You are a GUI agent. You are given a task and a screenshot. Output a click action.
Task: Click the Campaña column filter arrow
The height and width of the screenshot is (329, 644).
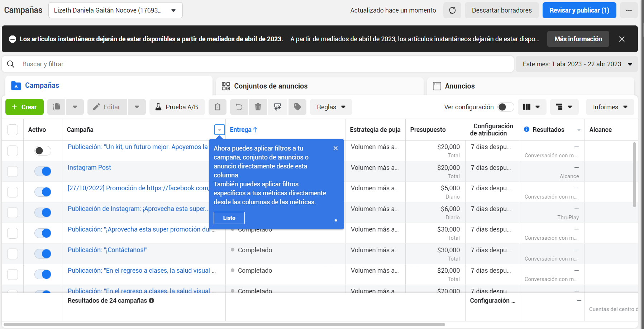tap(220, 130)
